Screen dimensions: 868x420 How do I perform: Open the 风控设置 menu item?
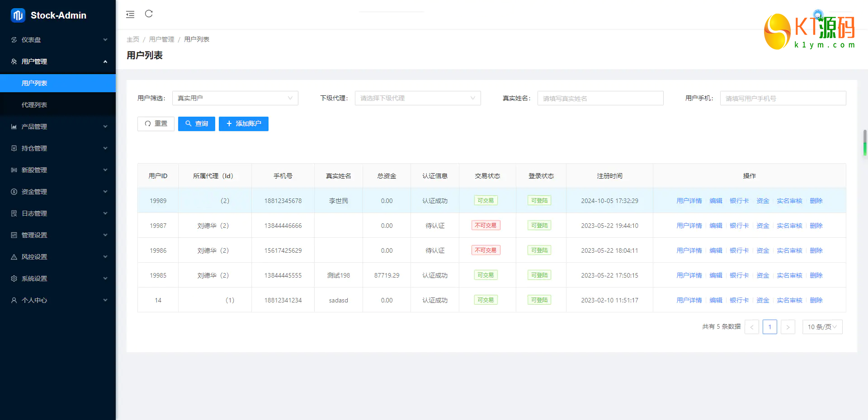(x=58, y=257)
